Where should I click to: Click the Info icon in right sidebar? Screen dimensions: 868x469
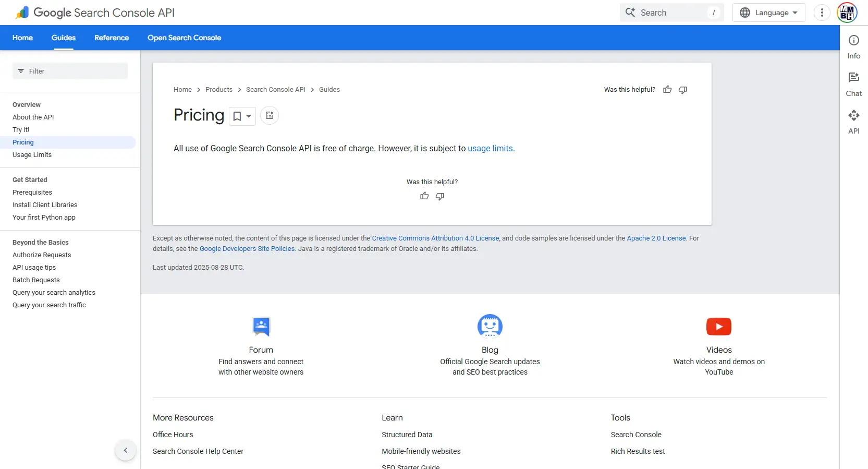853,41
